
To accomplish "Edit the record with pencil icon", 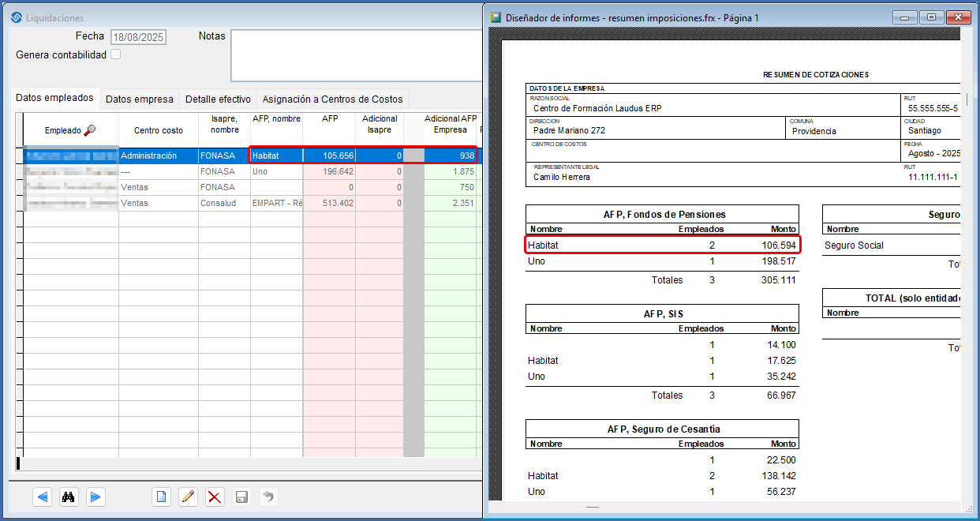I will tap(188, 497).
